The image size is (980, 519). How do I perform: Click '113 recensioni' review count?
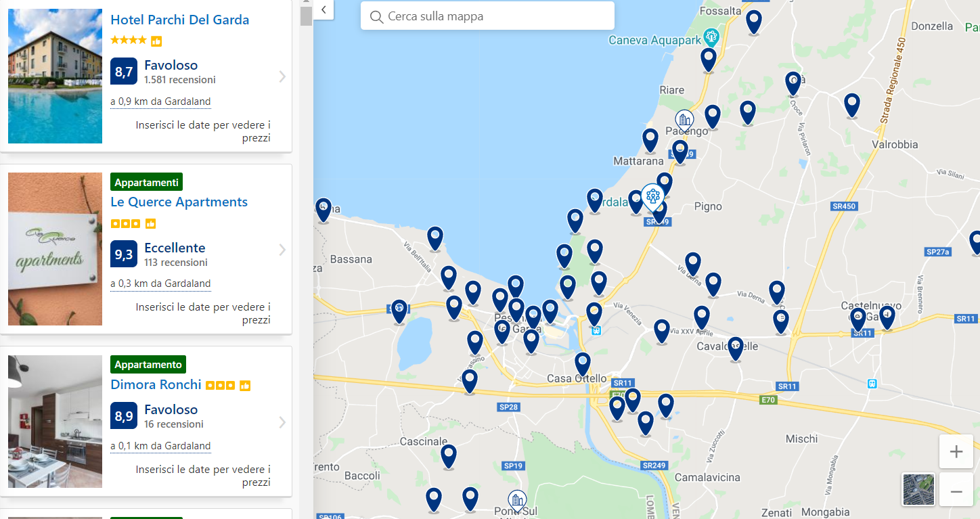click(x=176, y=263)
